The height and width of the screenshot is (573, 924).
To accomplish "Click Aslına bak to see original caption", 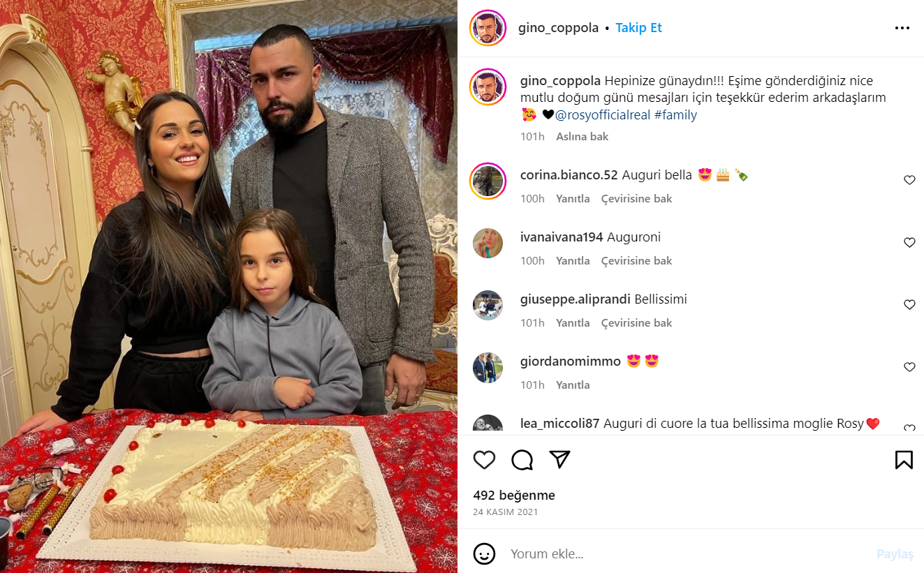I will click(582, 137).
